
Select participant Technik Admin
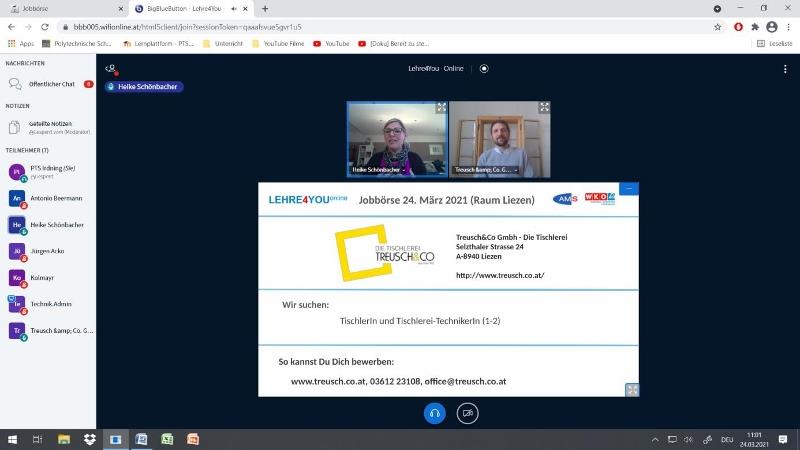(48, 305)
